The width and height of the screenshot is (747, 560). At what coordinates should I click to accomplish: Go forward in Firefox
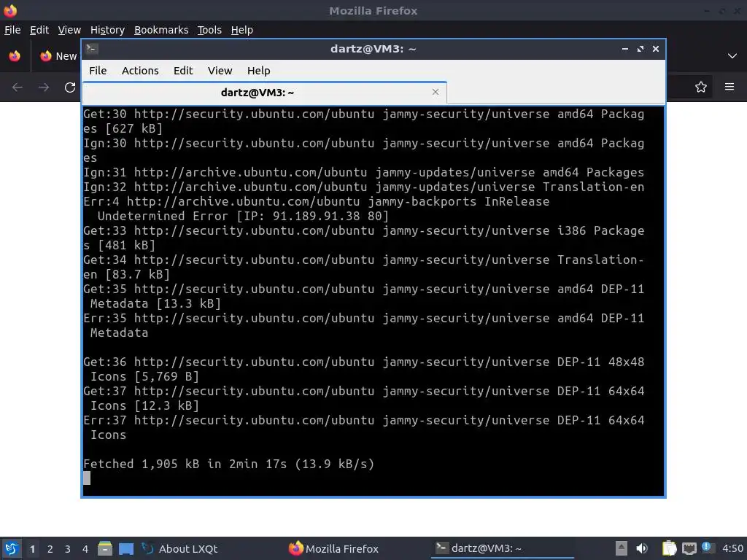[x=44, y=87]
